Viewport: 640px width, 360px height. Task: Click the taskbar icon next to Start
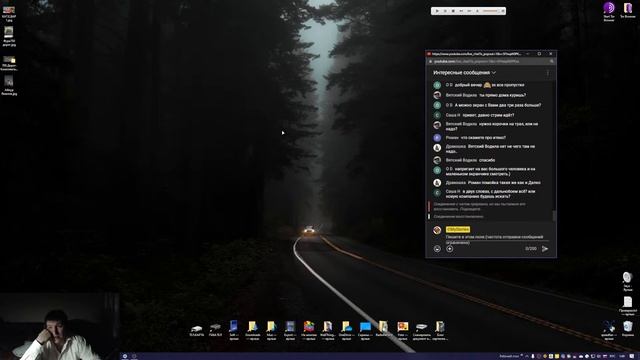[134, 356]
